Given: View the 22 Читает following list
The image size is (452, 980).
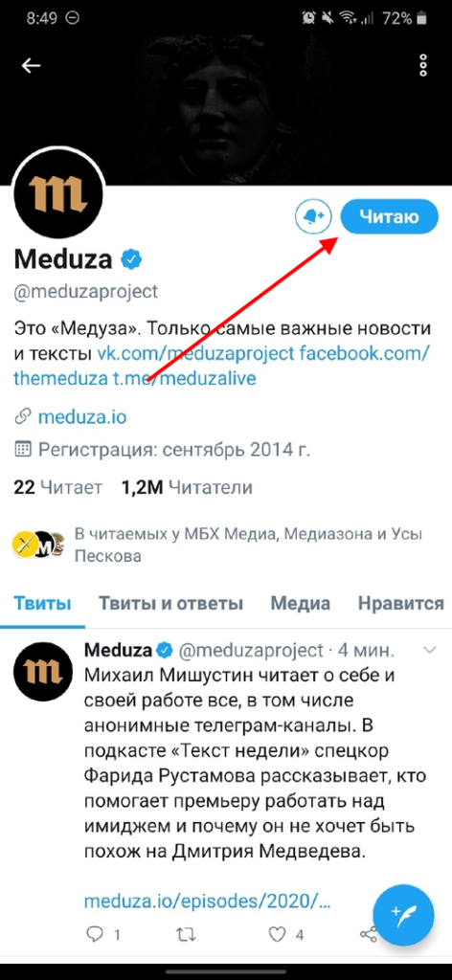Looking at the screenshot, I should pyautogui.click(x=57, y=487).
